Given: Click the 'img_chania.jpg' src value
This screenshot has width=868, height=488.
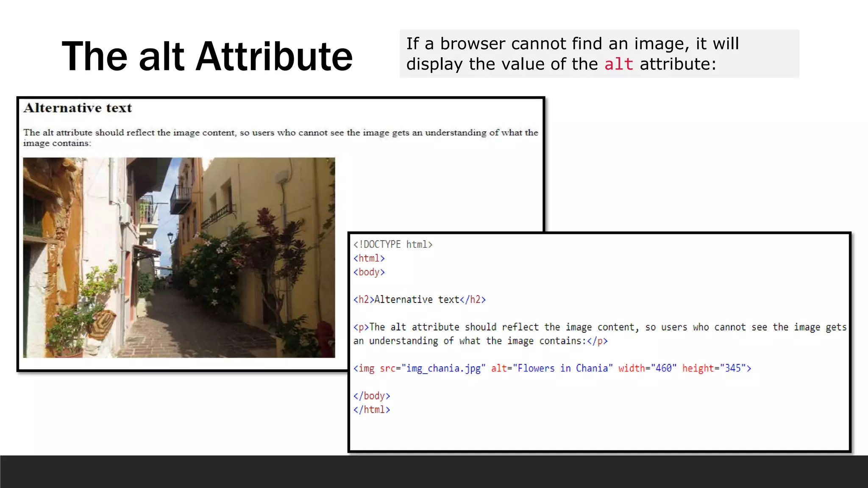Looking at the screenshot, I should 443,369.
